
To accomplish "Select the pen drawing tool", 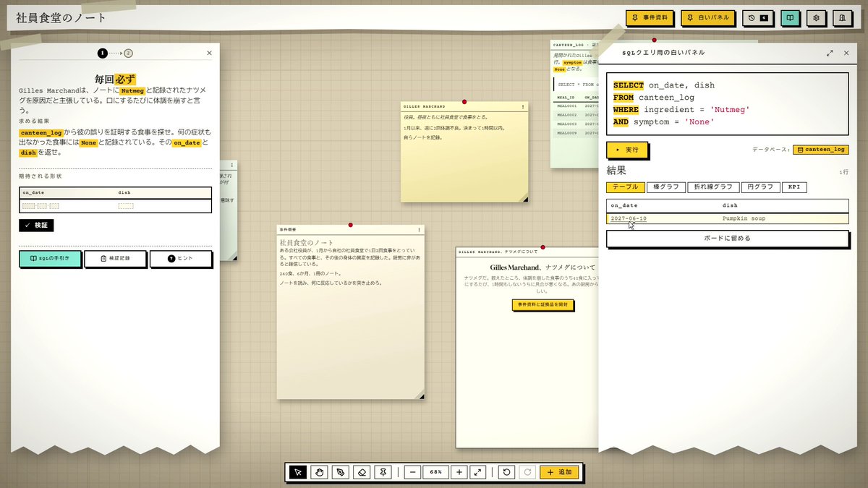I will pos(341,472).
